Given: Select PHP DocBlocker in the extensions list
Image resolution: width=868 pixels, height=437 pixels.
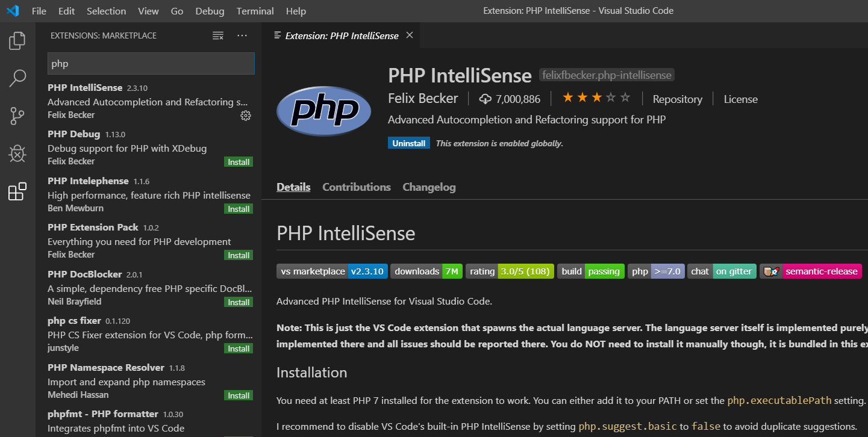Looking at the screenshot, I should point(149,288).
